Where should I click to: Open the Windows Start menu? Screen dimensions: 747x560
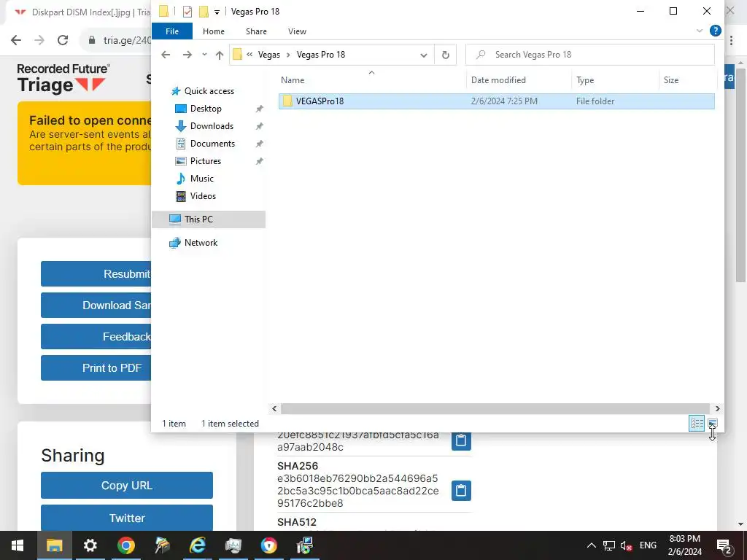point(18,545)
